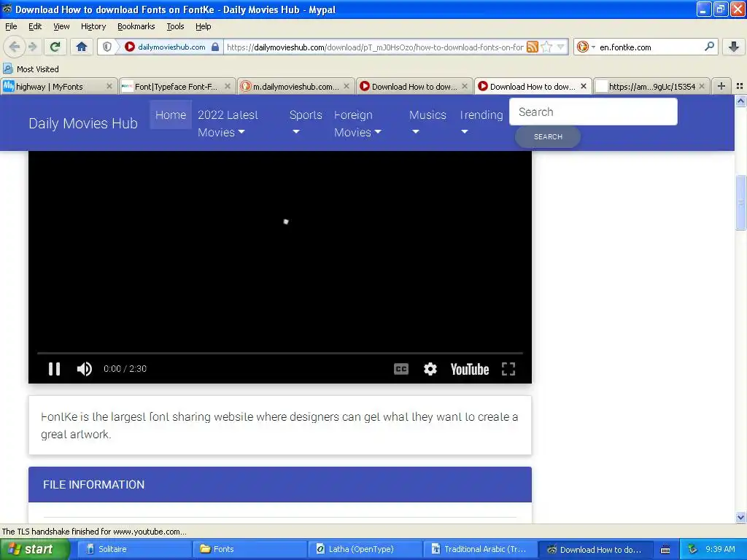
Task: Bookmark this page with the star icon
Action: (x=547, y=47)
